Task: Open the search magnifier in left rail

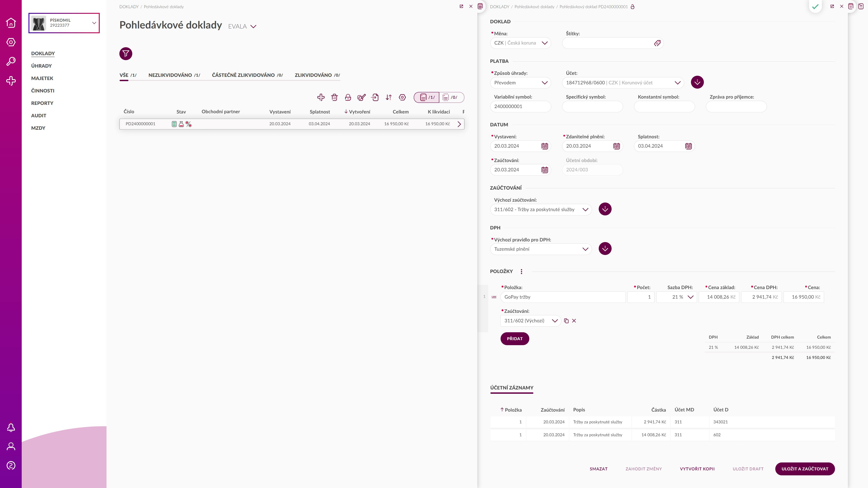Action: click(11, 61)
